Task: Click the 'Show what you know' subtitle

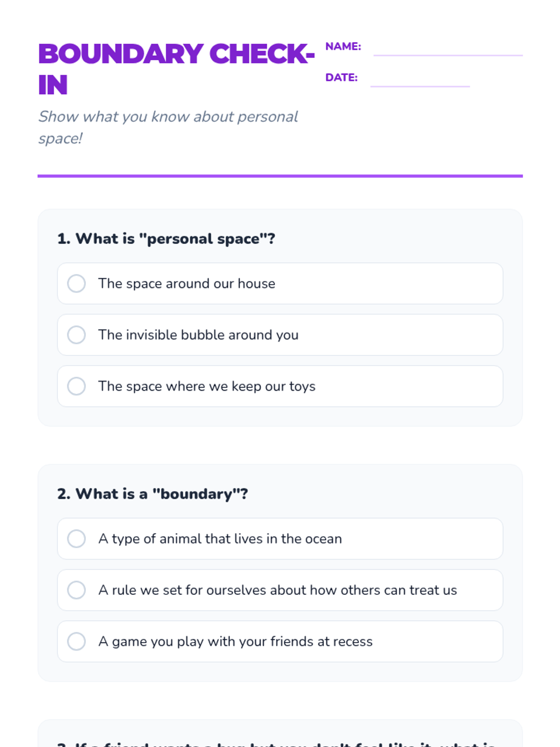Action: [x=168, y=127]
